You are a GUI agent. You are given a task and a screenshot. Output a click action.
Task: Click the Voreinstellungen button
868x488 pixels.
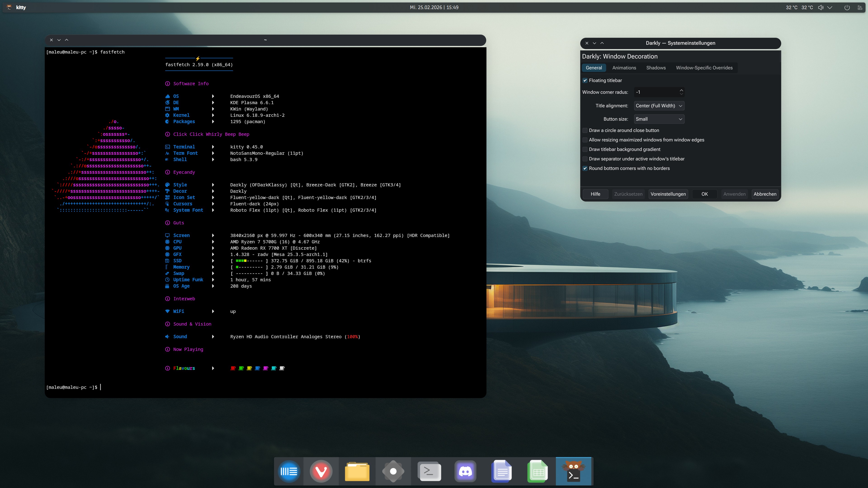click(x=668, y=194)
